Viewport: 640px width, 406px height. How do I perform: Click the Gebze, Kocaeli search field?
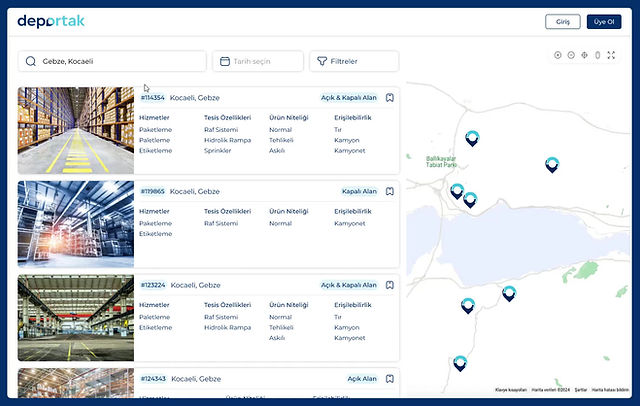point(112,61)
